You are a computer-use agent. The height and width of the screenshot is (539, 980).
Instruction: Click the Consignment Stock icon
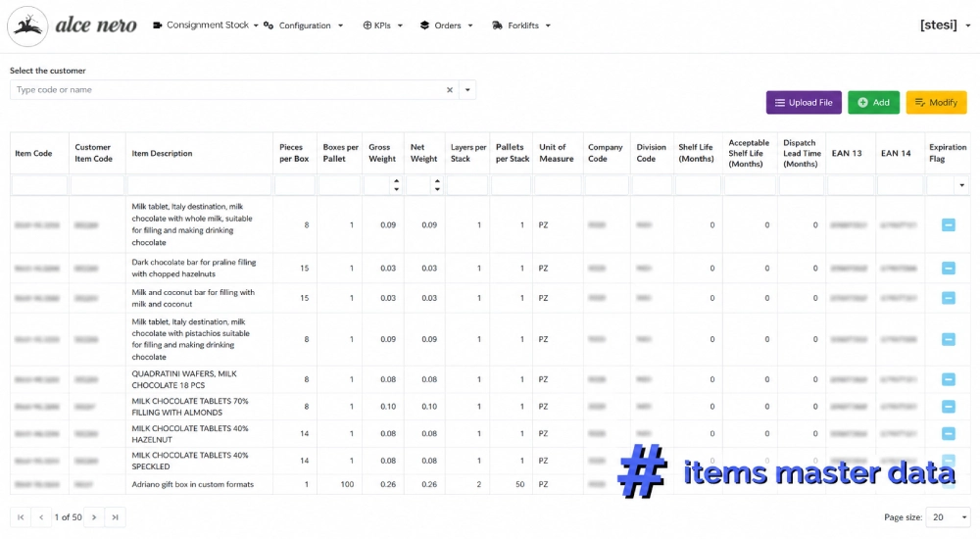pyautogui.click(x=158, y=25)
